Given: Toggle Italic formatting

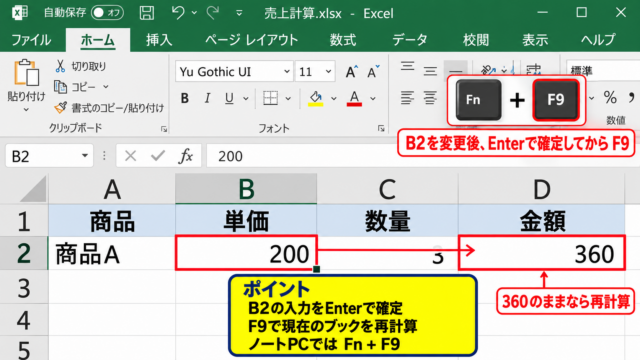Looking at the screenshot, I should [207, 98].
